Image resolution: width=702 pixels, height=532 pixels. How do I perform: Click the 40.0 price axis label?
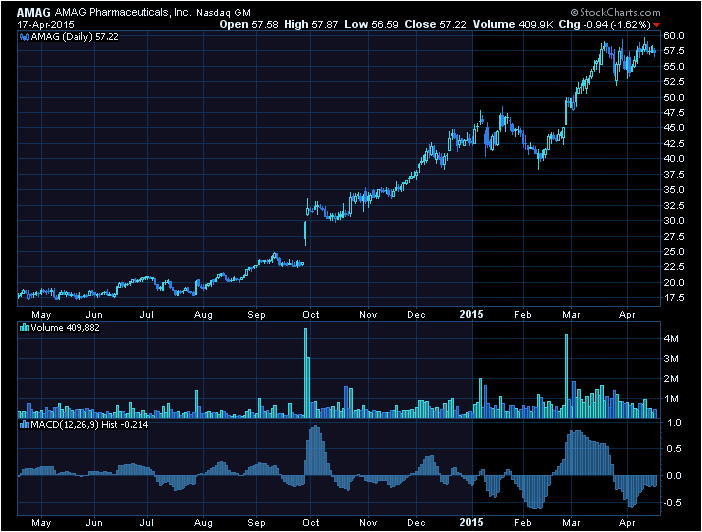coord(673,159)
